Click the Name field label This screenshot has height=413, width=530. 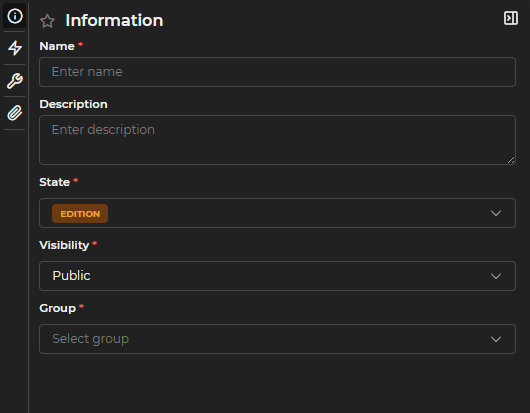(57, 46)
